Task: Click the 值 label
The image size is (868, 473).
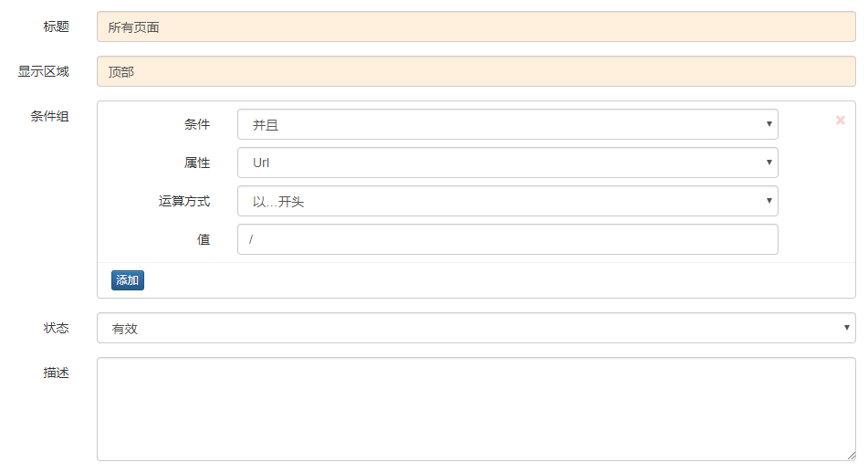Action: (x=204, y=239)
